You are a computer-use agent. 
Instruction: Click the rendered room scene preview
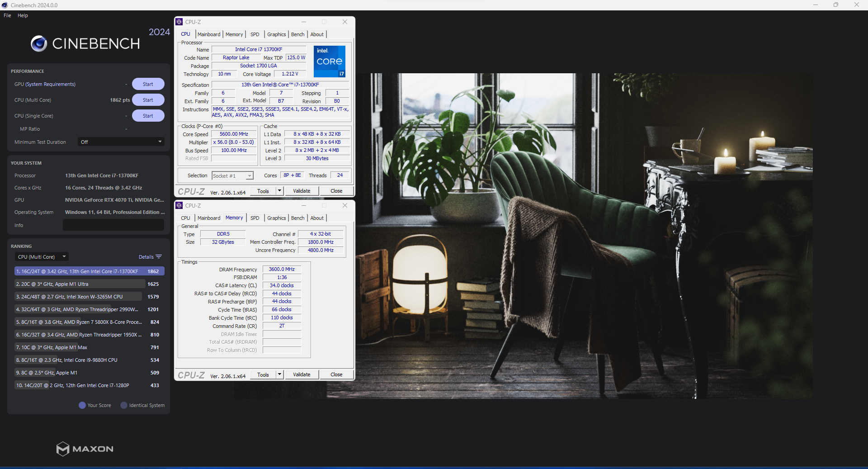point(583,236)
